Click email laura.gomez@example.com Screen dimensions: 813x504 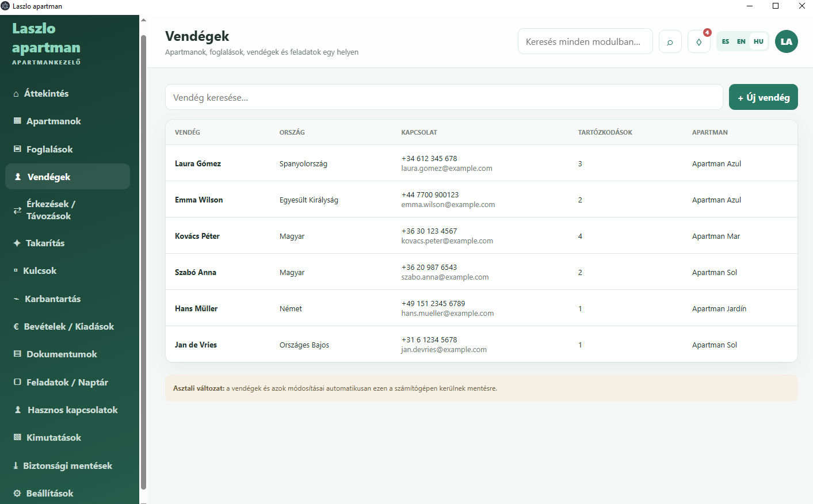(446, 169)
